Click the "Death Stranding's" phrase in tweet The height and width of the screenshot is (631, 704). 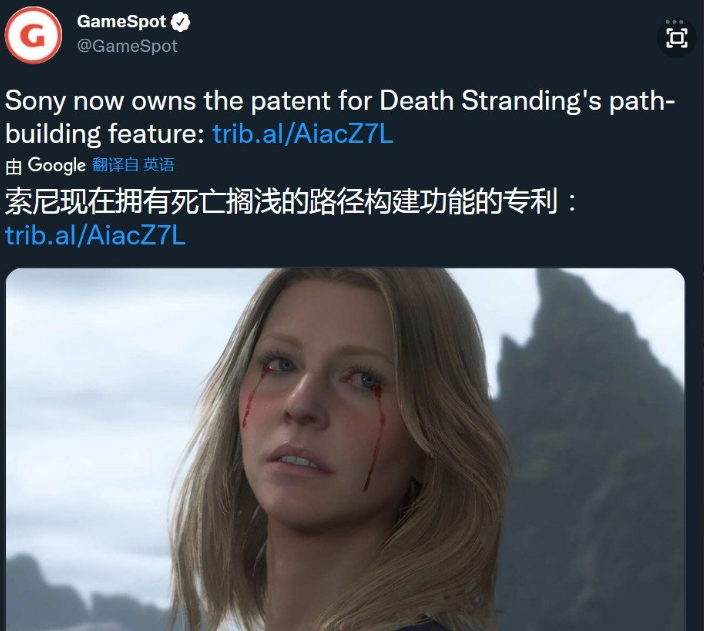[490, 100]
